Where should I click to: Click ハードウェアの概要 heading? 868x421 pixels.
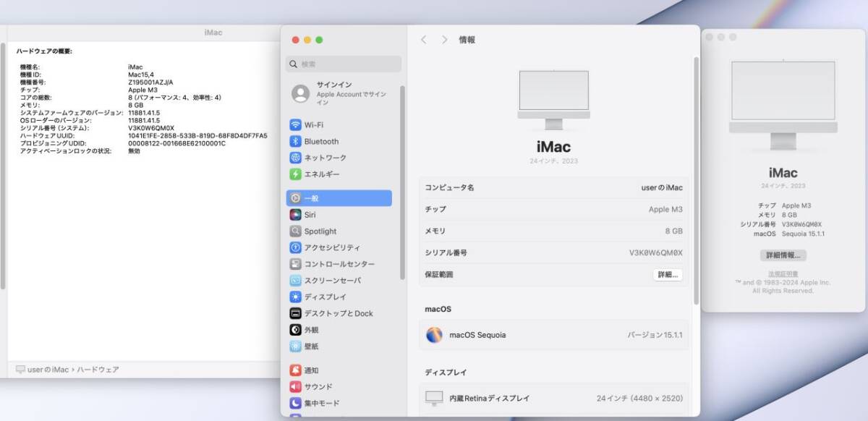44,51
